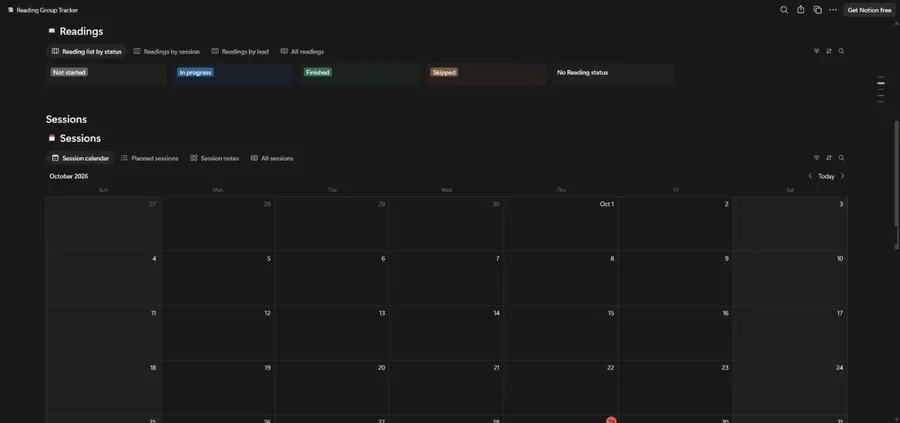Select October 15 calendar cell
900x423 pixels.
point(561,333)
